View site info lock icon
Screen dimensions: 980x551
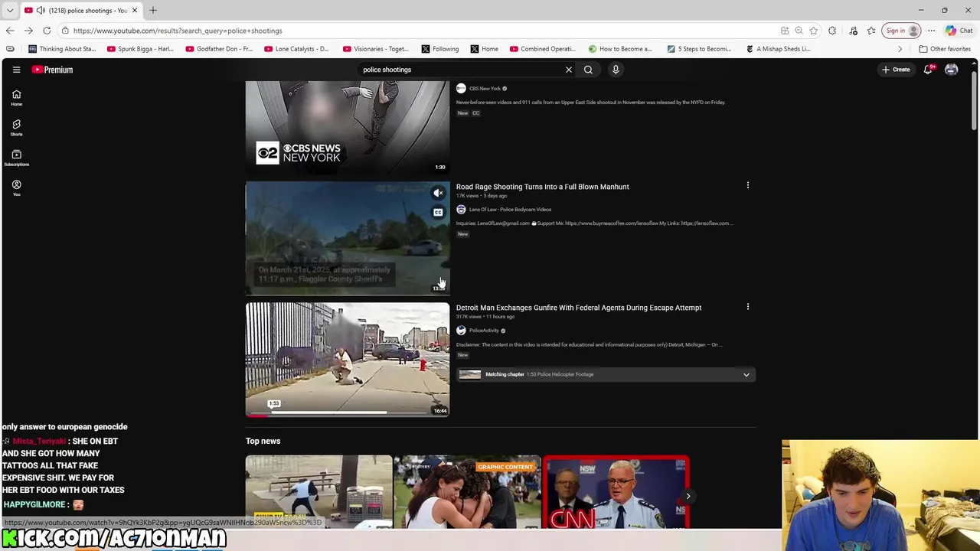(x=65, y=31)
